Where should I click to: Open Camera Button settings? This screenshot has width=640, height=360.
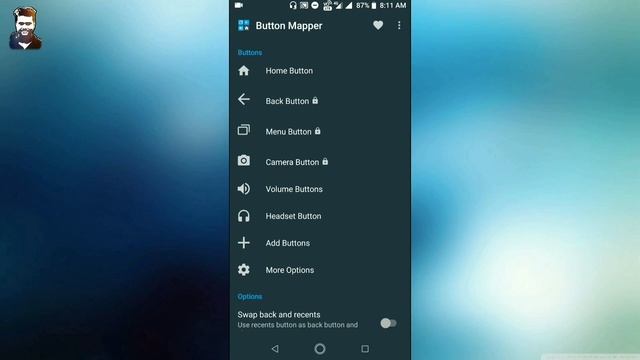(x=320, y=162)
